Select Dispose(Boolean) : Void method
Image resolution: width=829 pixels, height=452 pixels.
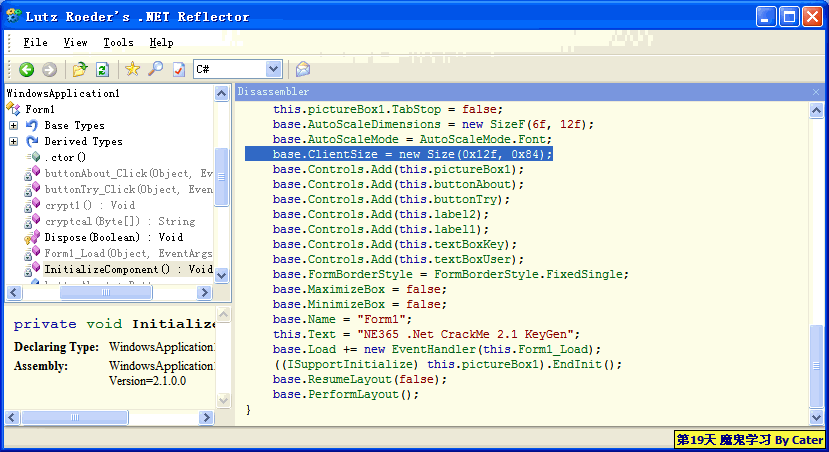click(x=113, y=237)
